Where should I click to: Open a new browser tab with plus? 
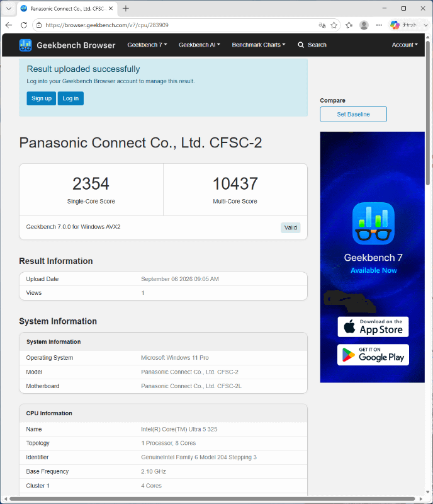[x=126, y=9]
